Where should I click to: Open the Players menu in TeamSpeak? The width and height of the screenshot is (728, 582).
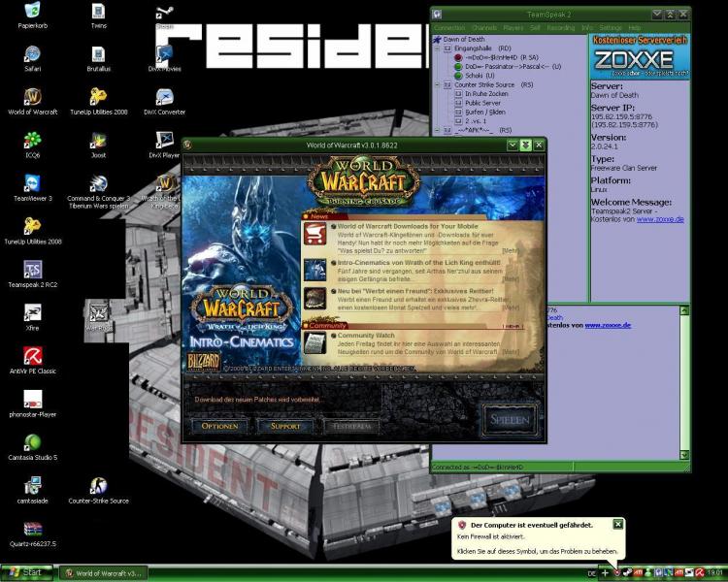click(513, 28)
